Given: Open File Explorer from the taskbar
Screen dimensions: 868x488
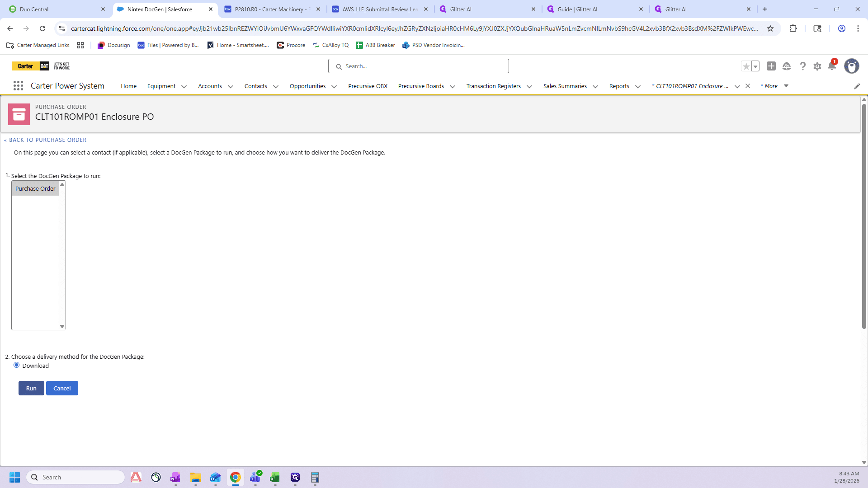Looking at the screenshot, I should [195, 477].
